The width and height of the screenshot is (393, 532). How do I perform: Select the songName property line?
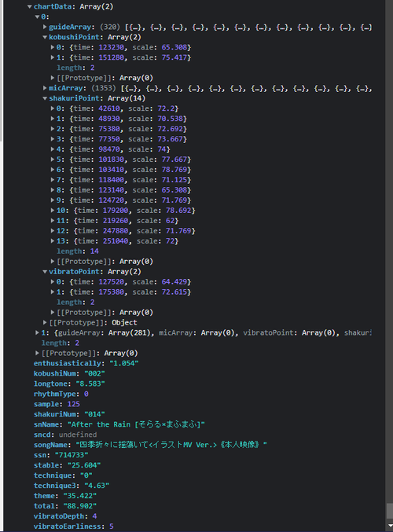[x=150, y=445]
